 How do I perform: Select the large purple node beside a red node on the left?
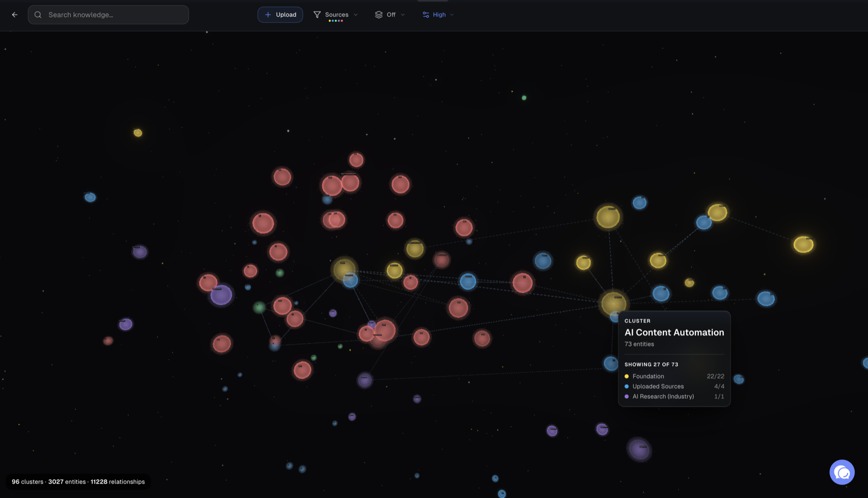pos(221,295)
